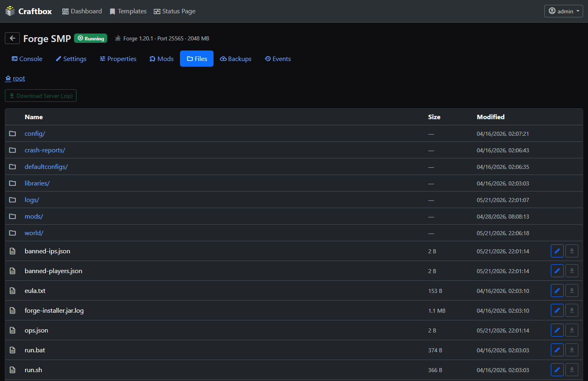Click the Size column header
The width and height of the screenshot is (588, 381).
pos(434,117)
